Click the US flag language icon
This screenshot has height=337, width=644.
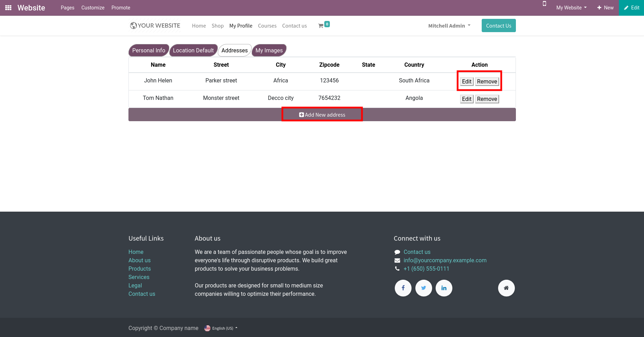[207, 328]
